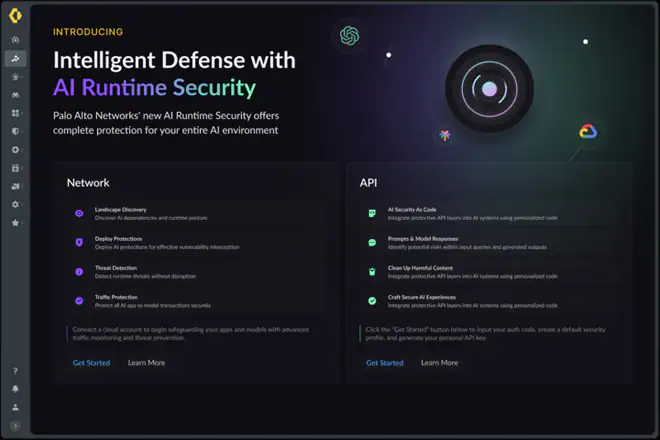Click the INTRODUCING label
Screen dimensions: 660x440
pyautogui.click(x=88, y=32)
